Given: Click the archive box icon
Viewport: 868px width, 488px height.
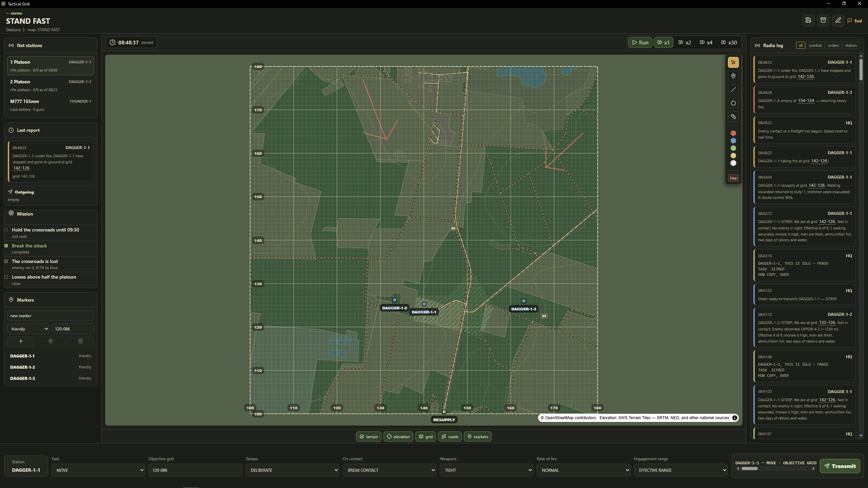Looking at the screenshot, I should pos(823,20).
